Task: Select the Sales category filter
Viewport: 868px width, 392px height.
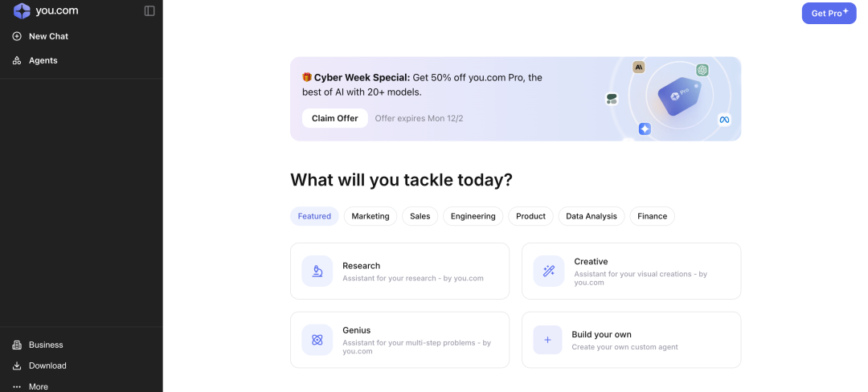Action: pos(420,216)
